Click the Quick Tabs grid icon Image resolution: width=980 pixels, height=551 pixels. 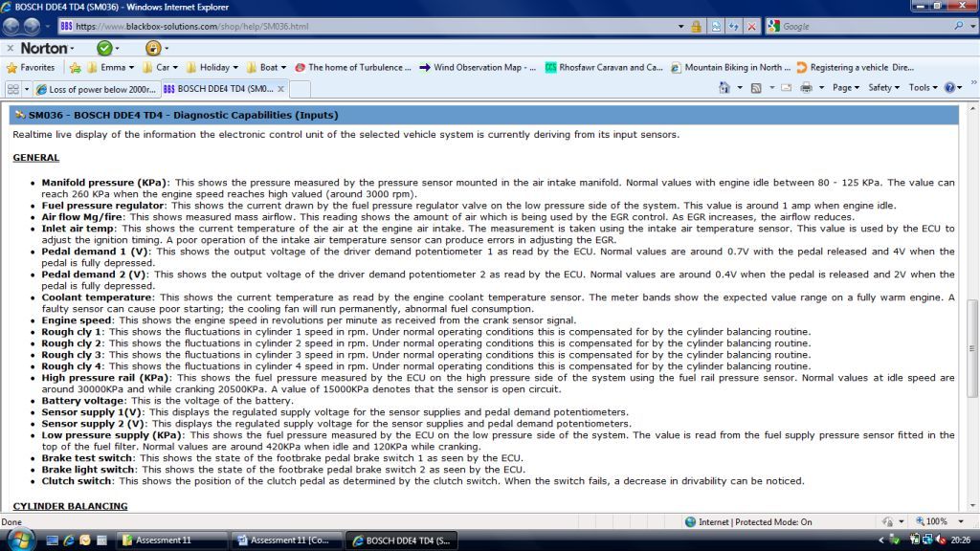pyautogui.click(x=12, y=89)
